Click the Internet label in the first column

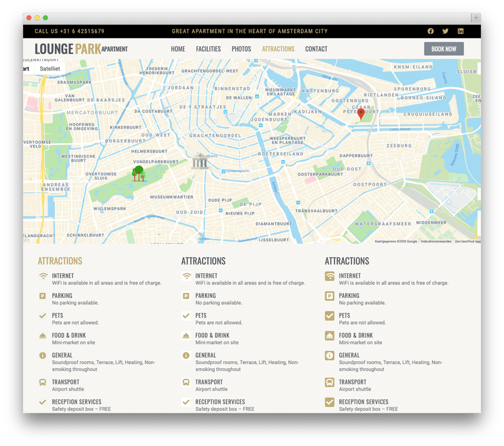(x=63, y=276)
